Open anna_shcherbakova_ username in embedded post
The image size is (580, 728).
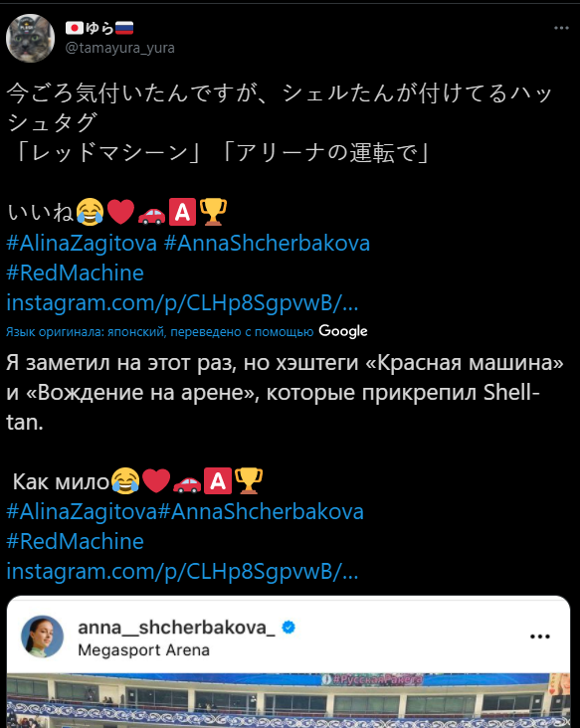pos(176,628)
